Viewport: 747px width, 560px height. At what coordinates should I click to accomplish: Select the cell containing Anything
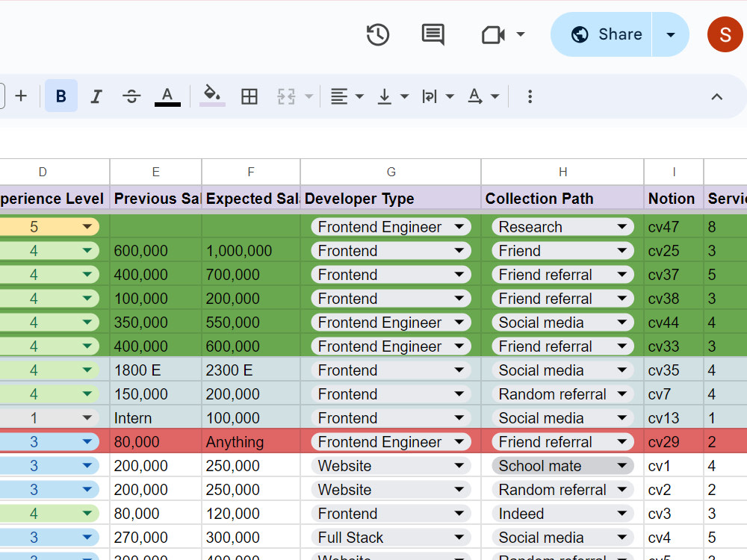coord(251,441)
